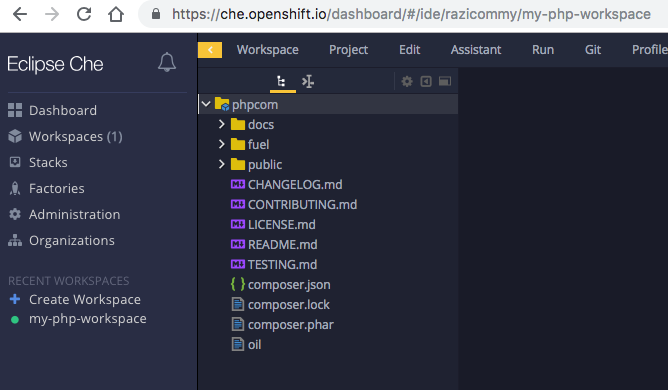Viewport: 668px width, 390px height.
Task: Open the explorer panel settings gear
Action: point(407,81)
